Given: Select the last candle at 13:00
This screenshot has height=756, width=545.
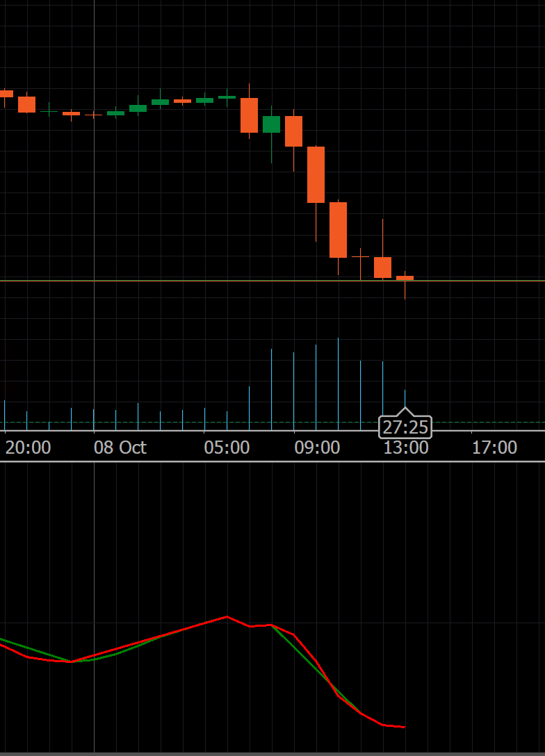Looking at the screenshot, I should point(405,278).
